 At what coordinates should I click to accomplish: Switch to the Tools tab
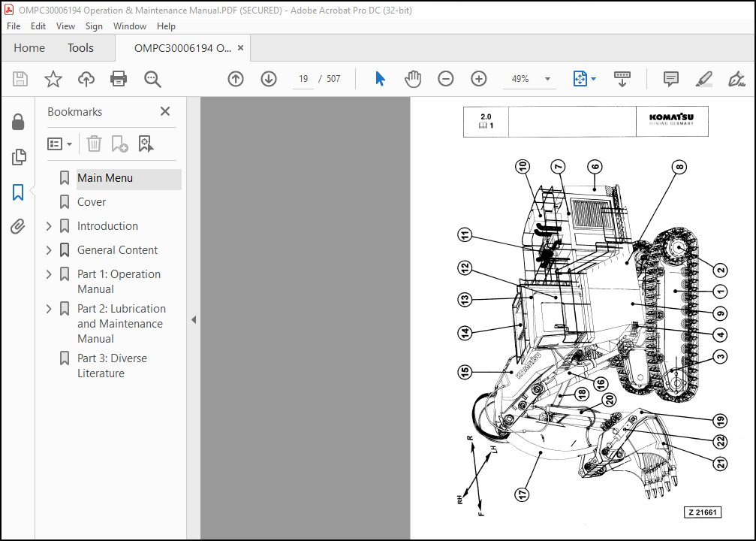pos(80,48)
